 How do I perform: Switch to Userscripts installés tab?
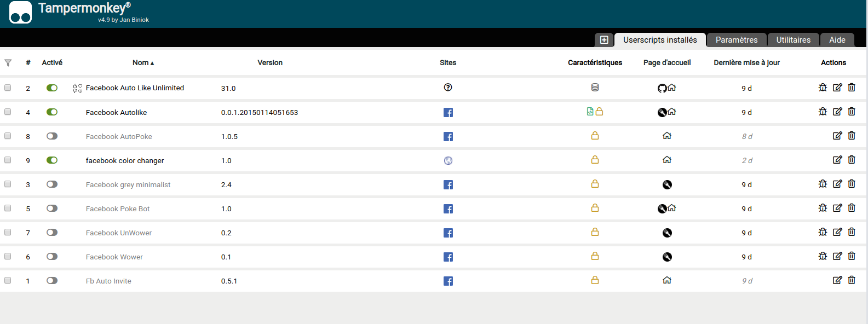point(660,40)
